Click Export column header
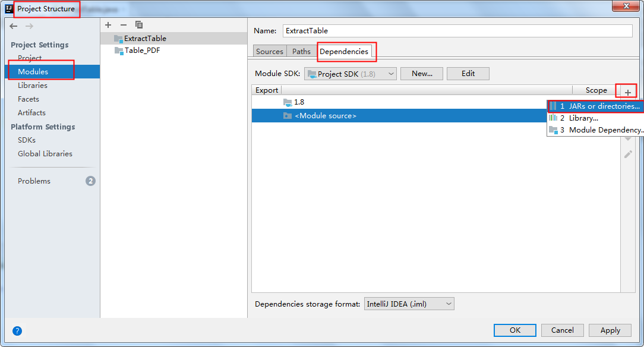 point(267,90)
